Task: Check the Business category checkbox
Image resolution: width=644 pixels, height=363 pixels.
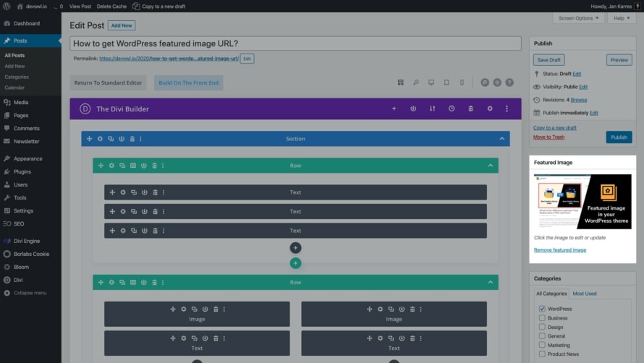Action: tap(542, 317)
